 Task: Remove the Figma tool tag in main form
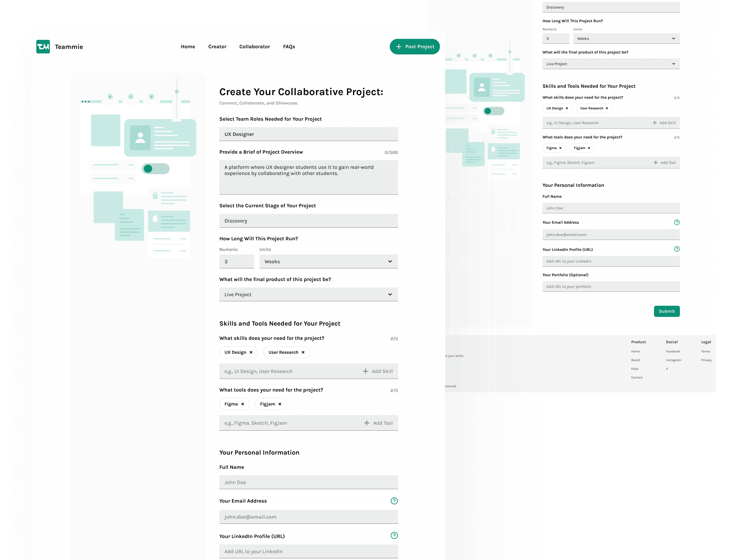click(x=242, y=404)
